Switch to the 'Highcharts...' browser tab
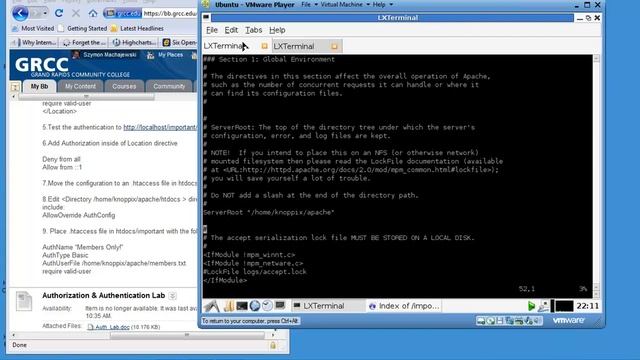Image resolution: width=640 pixels, height=360 pixels. coord(134,42)
